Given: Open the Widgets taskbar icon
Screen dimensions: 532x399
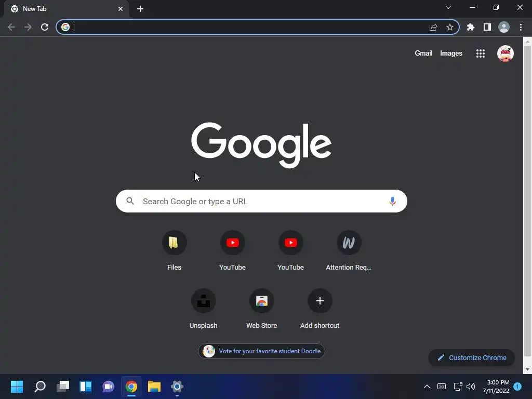Looking at the screenshot, I should click(x=86, y=387).
